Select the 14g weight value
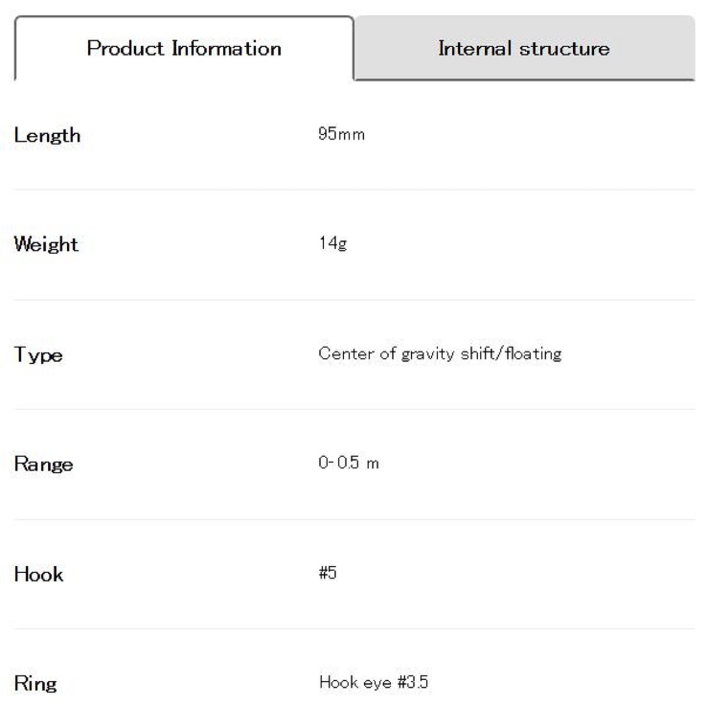The height and width of the screenshot is (728, 708). click(x=333, y=244)
